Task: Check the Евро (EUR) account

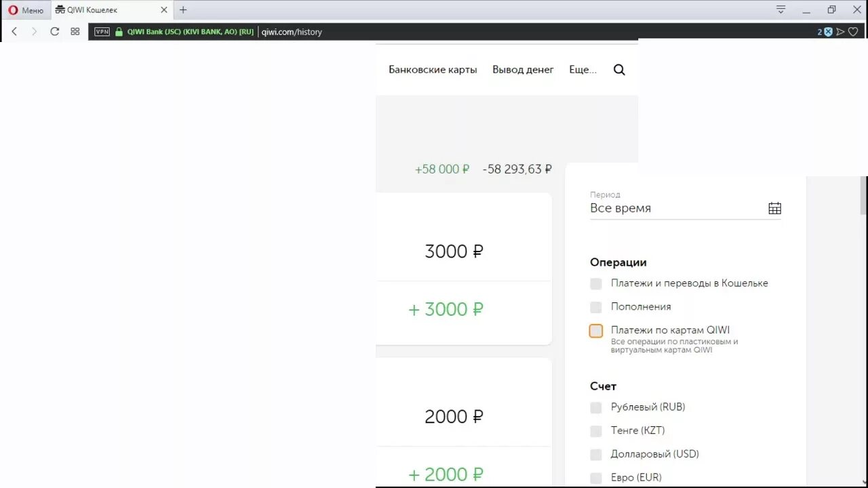Action: (x=596, y=478)
